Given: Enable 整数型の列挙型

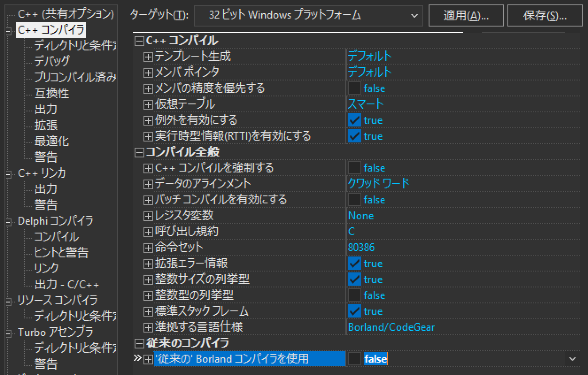Looking at the screenshot, I should coord(354,295).
